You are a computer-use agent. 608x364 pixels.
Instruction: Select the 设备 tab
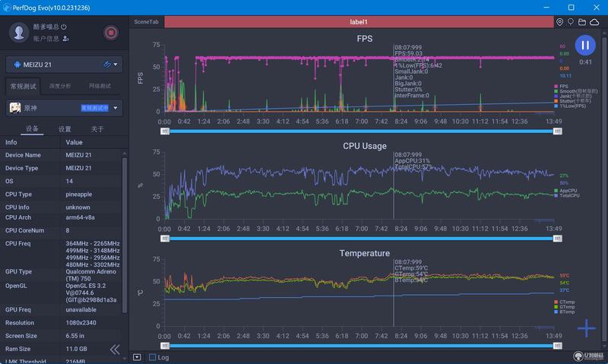(32, 128)
